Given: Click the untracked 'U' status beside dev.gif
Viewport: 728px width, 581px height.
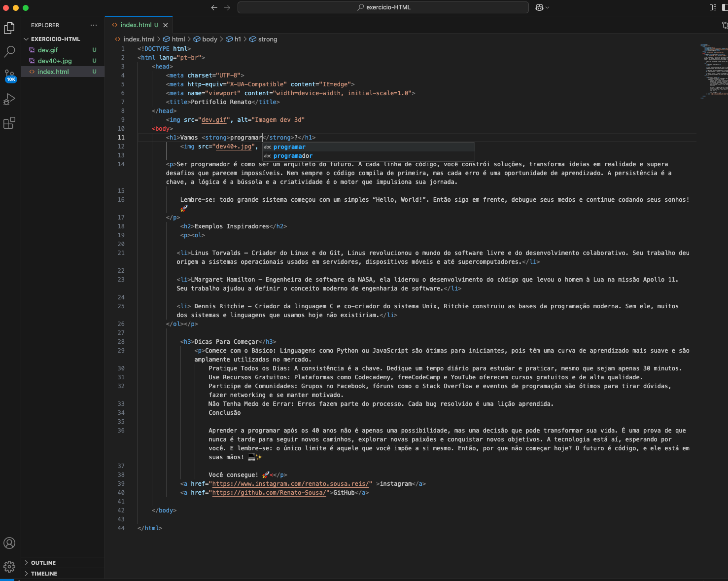Looking at the screenshot, I should 94,50.
